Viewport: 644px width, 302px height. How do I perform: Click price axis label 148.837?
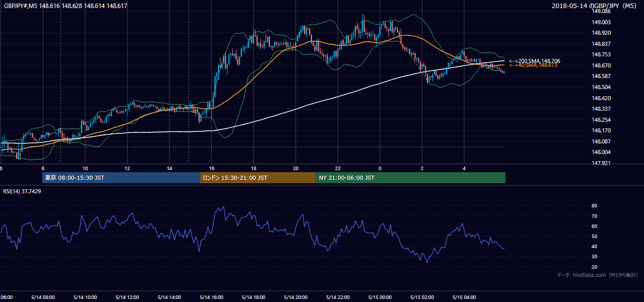point(601,44)
